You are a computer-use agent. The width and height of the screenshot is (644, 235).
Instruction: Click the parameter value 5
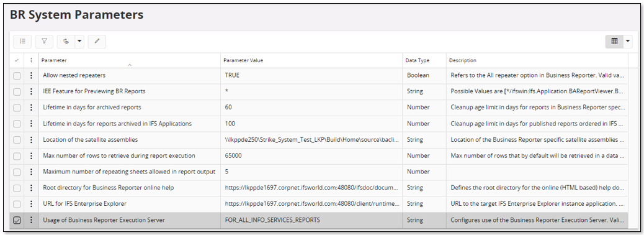[x=311, y=172]
